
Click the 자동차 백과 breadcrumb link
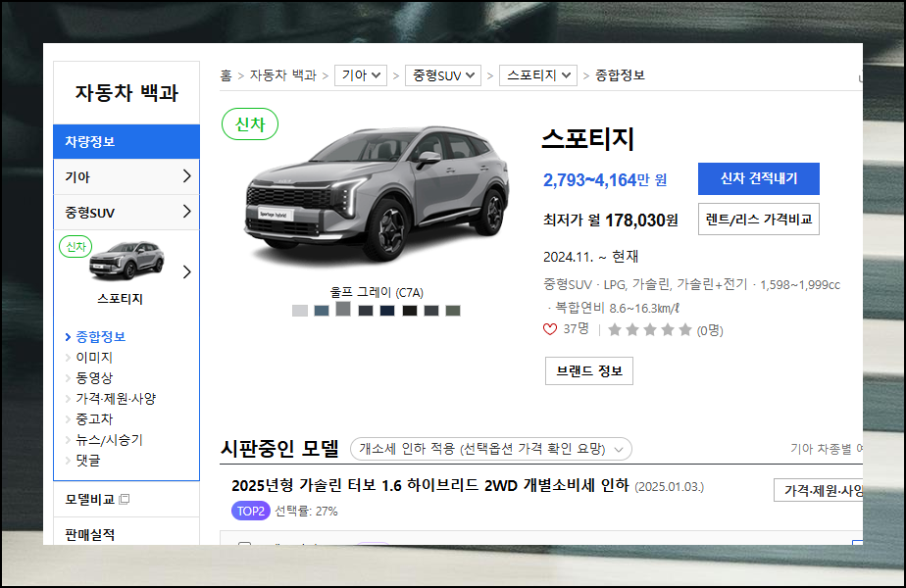point(283,75)
